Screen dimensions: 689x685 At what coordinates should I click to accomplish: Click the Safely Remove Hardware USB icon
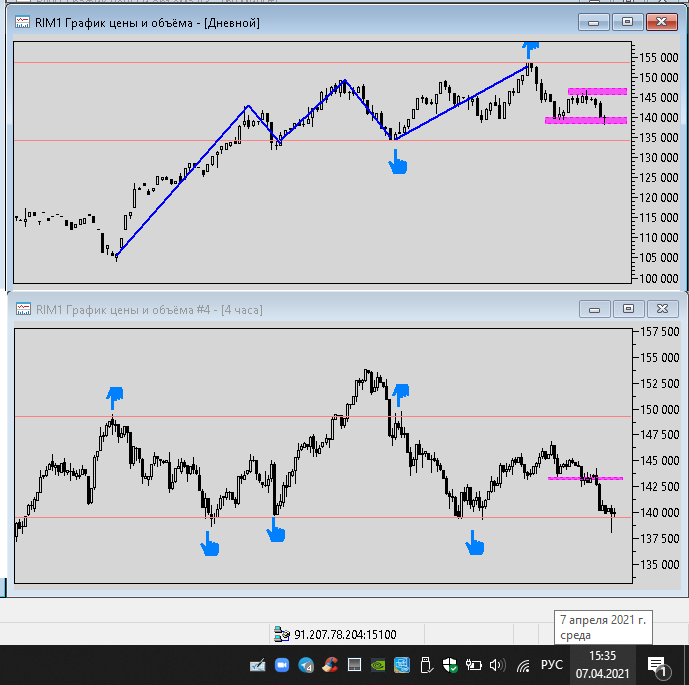[426, 665]
